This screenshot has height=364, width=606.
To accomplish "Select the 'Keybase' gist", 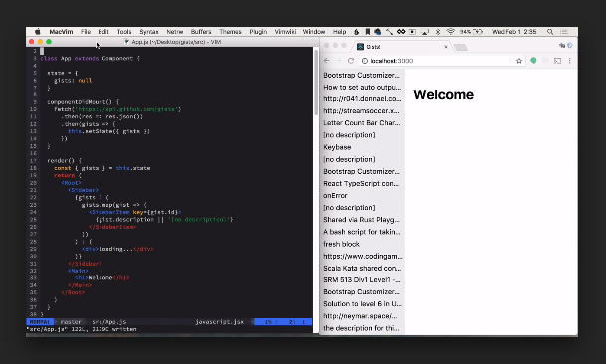I will click(x=362, y=147).
